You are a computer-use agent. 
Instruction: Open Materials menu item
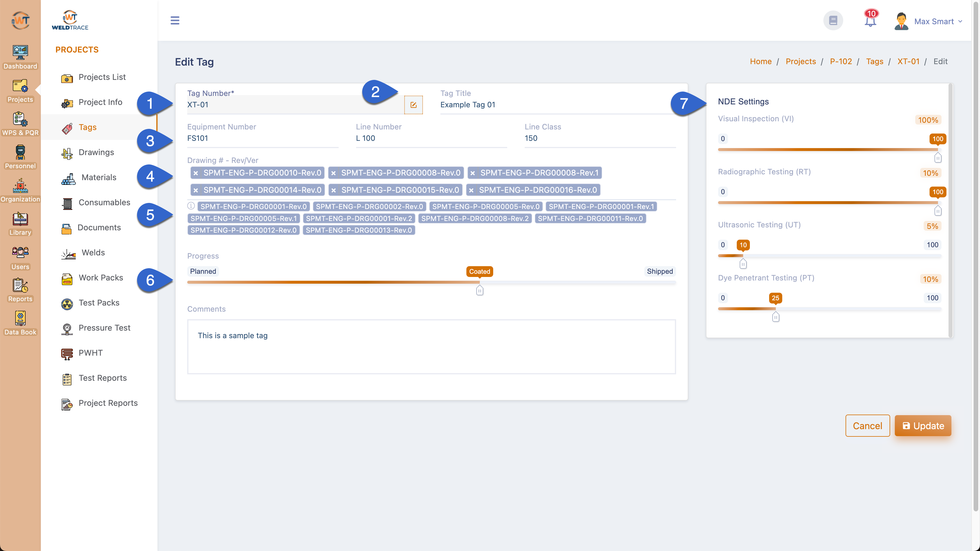99,178
